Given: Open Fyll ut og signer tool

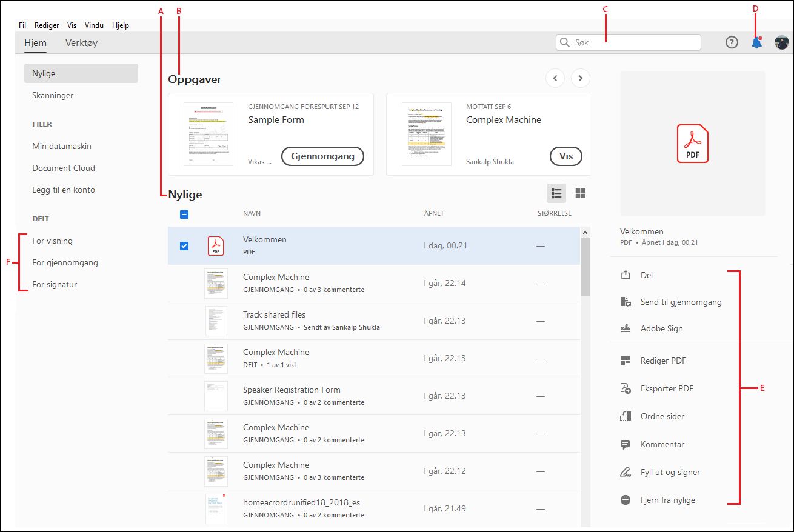Looking at the screenshot, I should 670,472.
